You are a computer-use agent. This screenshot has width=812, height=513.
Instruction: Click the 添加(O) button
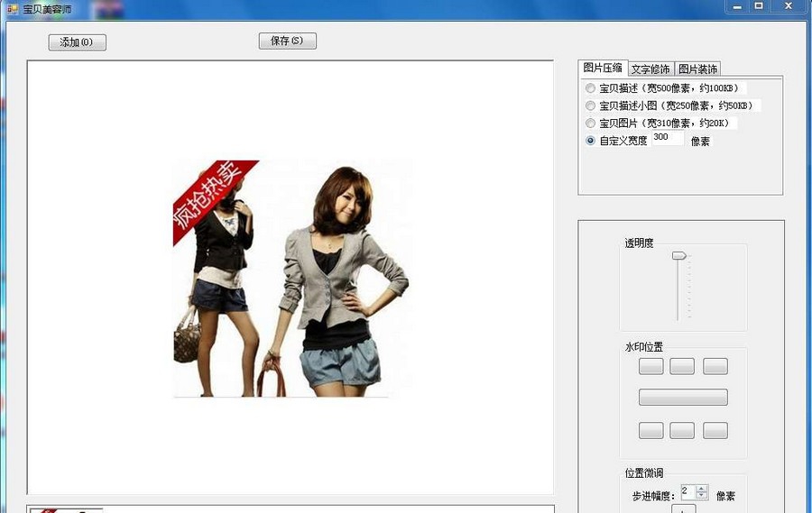[x=78, y=42]
